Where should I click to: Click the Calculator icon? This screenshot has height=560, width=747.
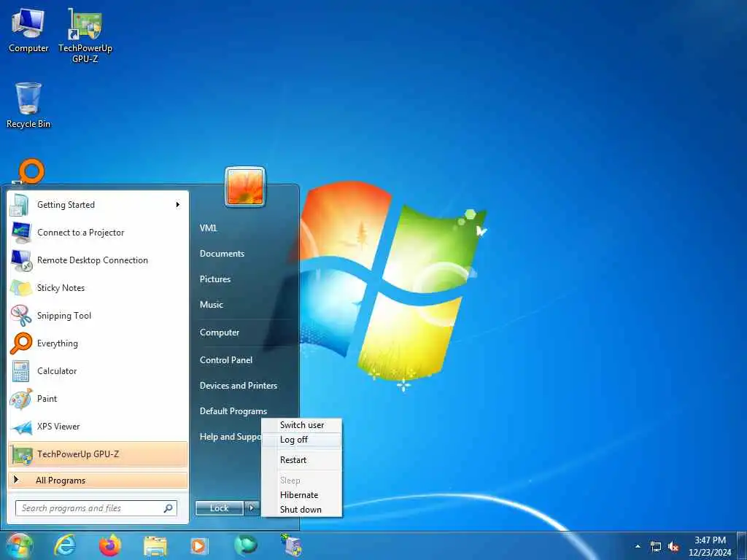tap(21, 371)
